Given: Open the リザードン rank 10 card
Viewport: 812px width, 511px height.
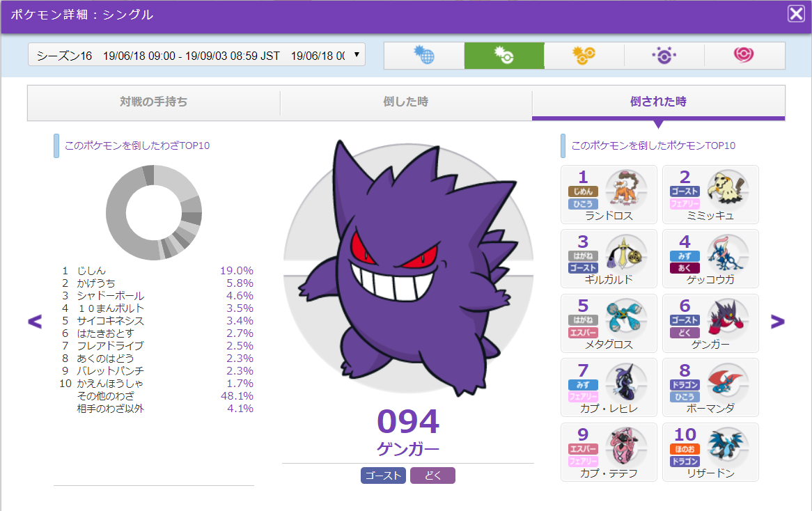Looking at the screenshot, I should [x=710, y=453].
